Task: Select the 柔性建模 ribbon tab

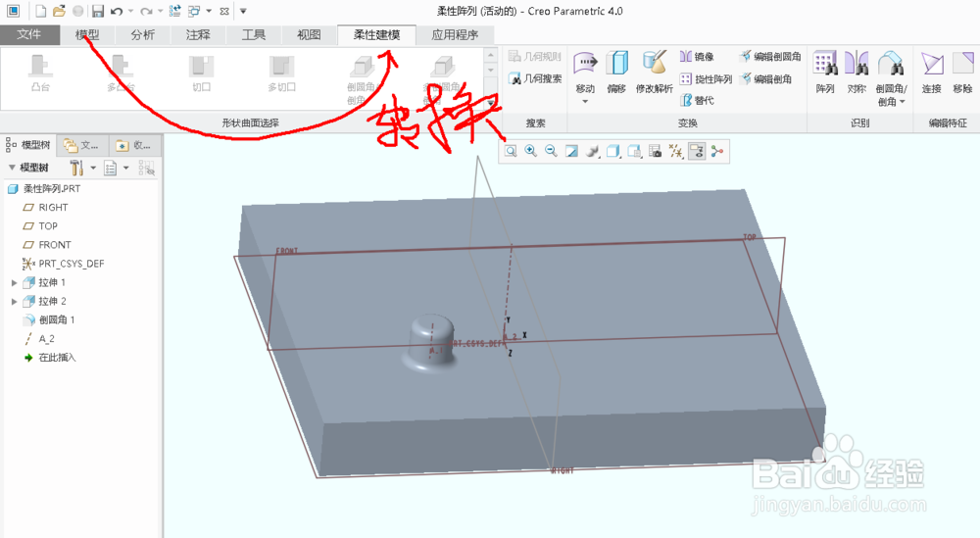Action: tap(377, 34)
